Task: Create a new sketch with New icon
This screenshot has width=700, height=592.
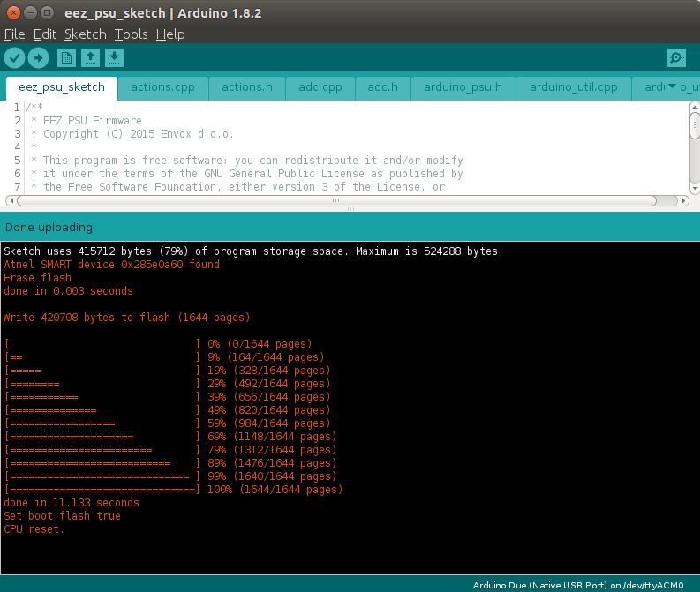Action: coord(66,58)
